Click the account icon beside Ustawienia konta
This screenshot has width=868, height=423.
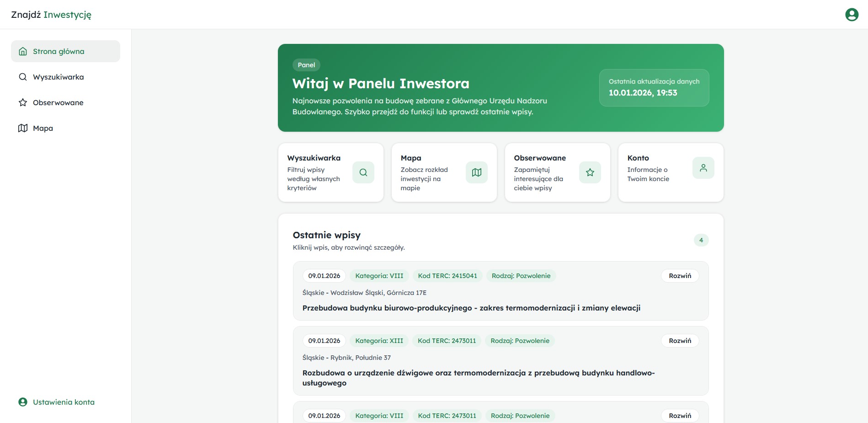point(23,402)
